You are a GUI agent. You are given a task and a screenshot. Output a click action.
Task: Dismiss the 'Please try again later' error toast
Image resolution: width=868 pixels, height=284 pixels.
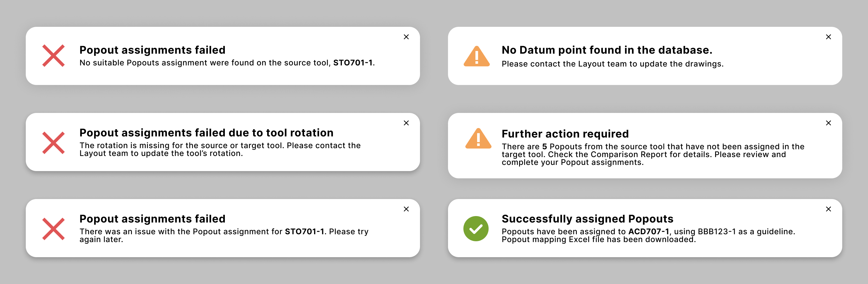click(x=406, y=209)
